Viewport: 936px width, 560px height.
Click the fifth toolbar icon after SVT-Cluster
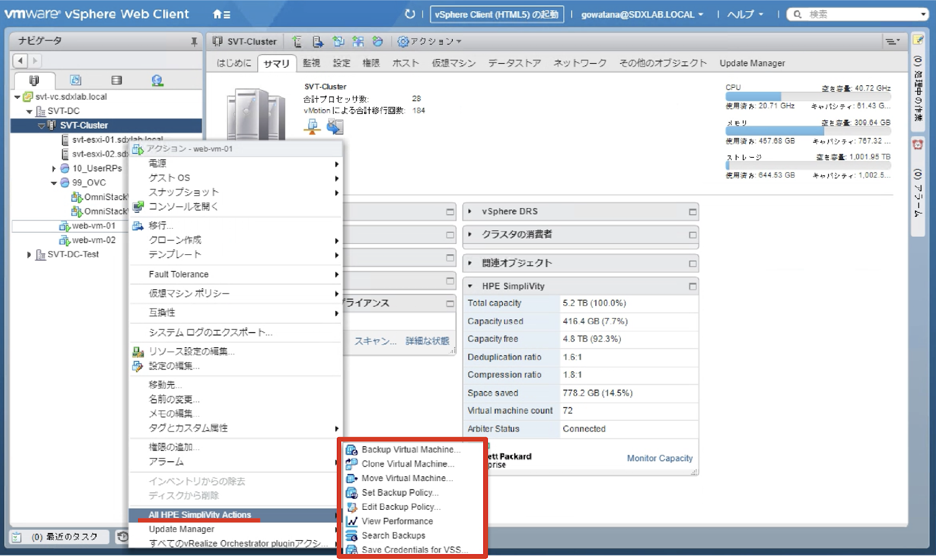(x=378, y=42)
